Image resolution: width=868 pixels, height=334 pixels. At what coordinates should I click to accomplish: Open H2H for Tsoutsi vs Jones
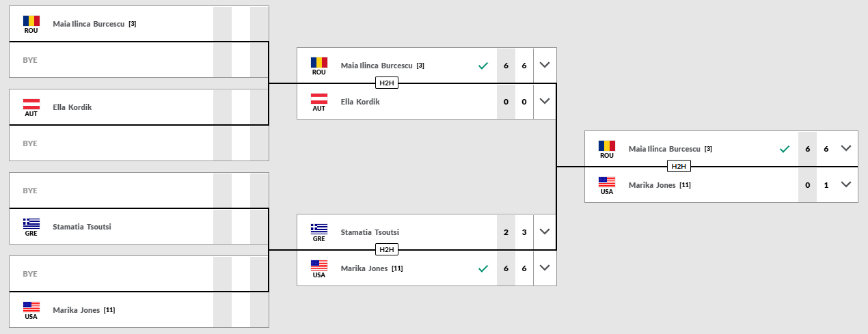pyautogui.click(x=388, y=250)
